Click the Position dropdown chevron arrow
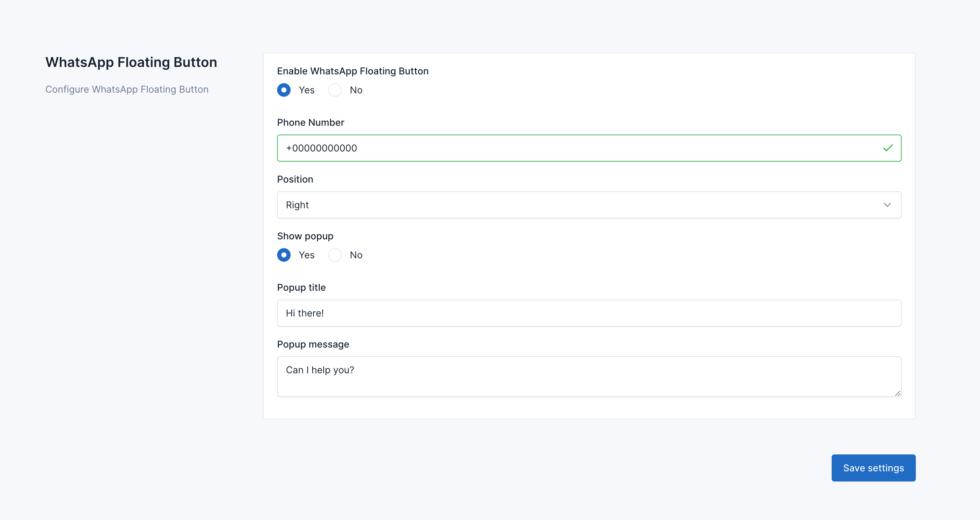Screen dimensions: 980x520 click(x=887, y=205)
